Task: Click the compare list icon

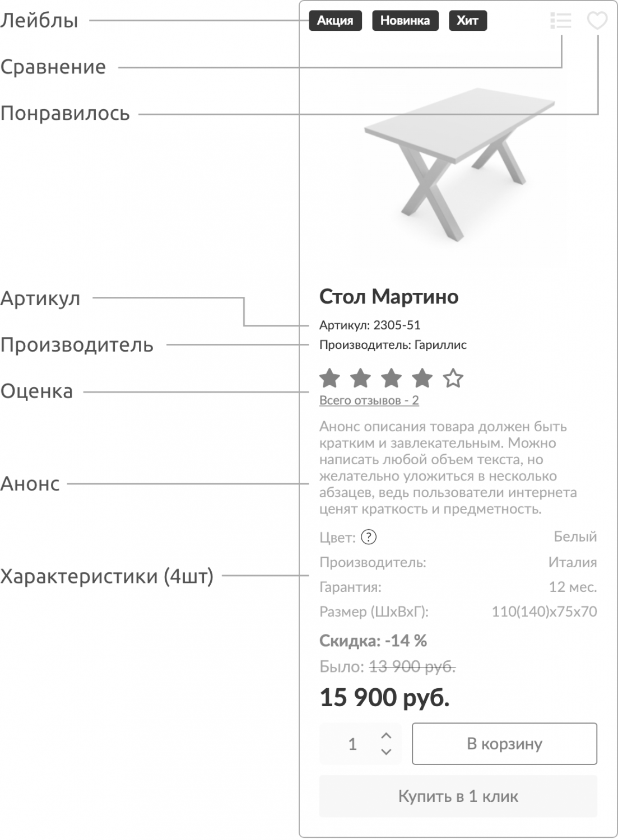Action: pyautogui.click(x=561, y=21)
